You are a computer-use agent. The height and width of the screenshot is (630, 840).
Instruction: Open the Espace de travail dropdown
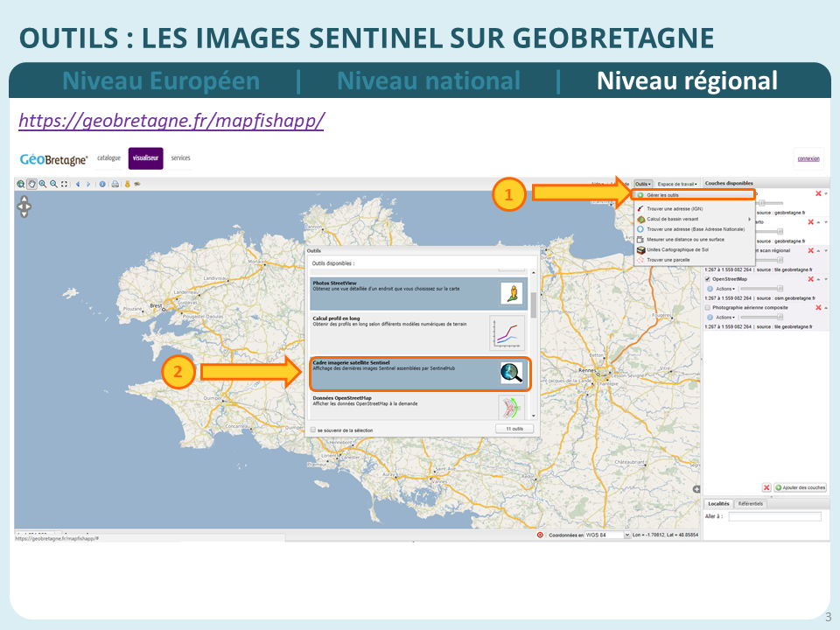[677, 184]
